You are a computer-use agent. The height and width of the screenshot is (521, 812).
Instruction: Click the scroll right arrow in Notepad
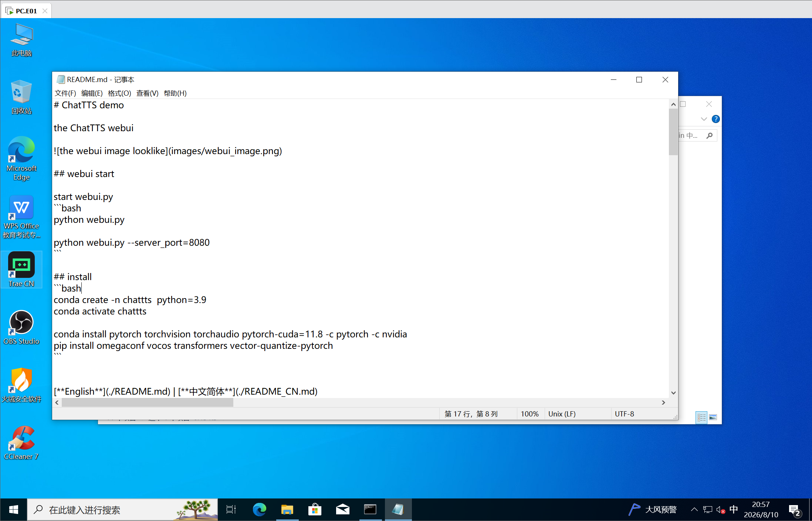pyautogui.click(x=663, y=402)
